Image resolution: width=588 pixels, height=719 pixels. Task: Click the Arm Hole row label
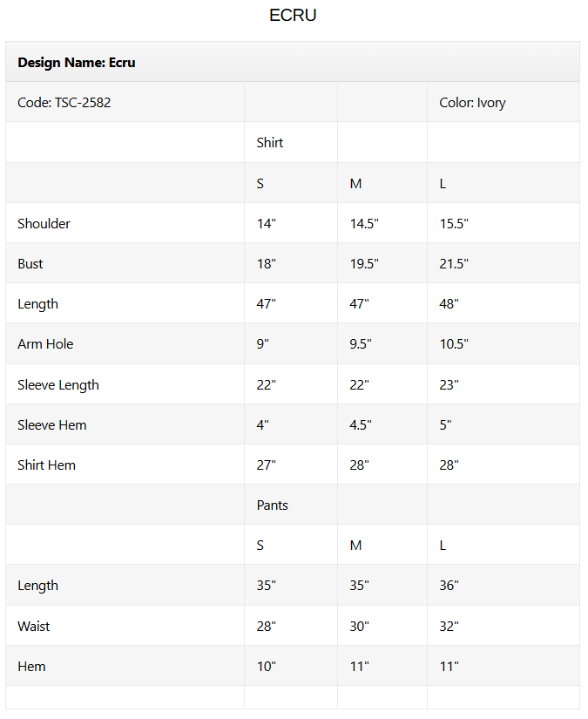coord(45,344)
